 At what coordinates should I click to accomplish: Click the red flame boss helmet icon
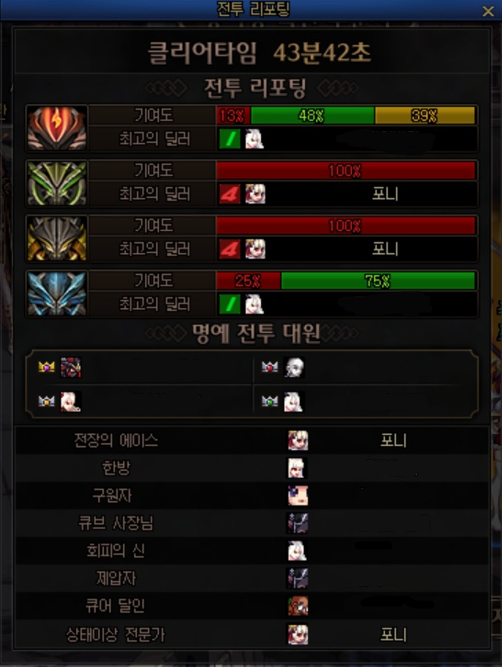coord(57,128)
